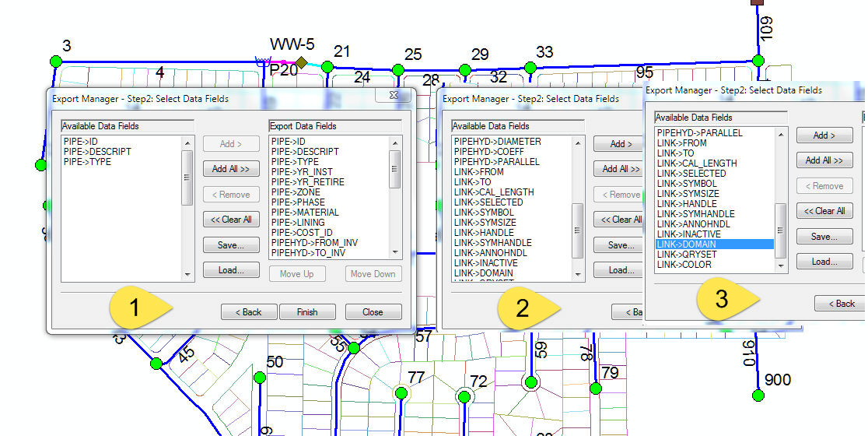The image size is (868, 436).
Task: Go < Back in dialog 1
Action: point(249,312)
